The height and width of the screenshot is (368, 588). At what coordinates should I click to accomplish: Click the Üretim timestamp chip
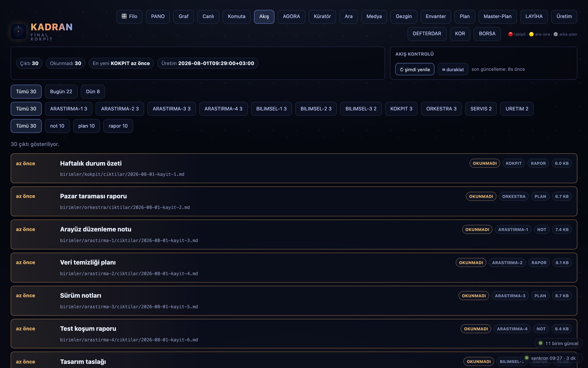click(208, 63)
